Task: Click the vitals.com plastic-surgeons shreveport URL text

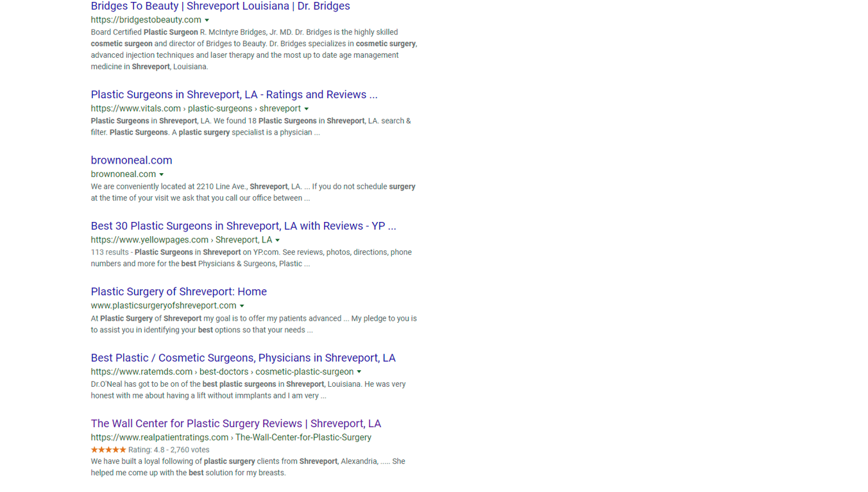Action: tap(196, 108)
